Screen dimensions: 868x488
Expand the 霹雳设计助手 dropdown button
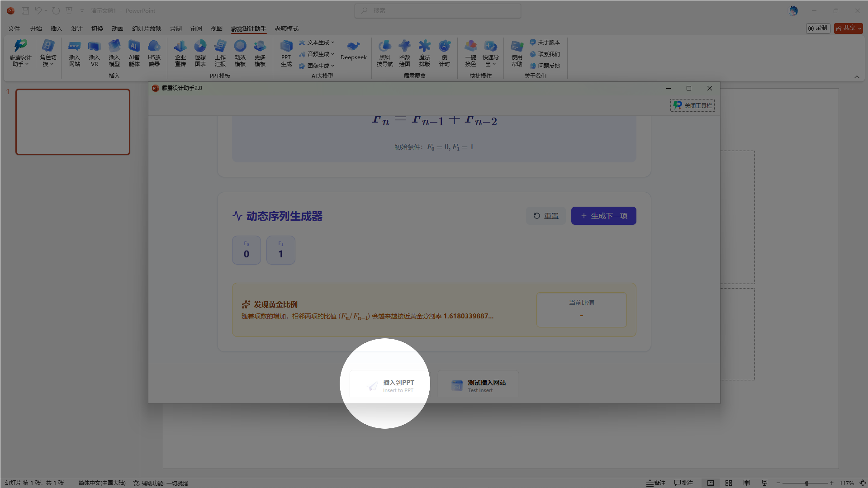20,53
